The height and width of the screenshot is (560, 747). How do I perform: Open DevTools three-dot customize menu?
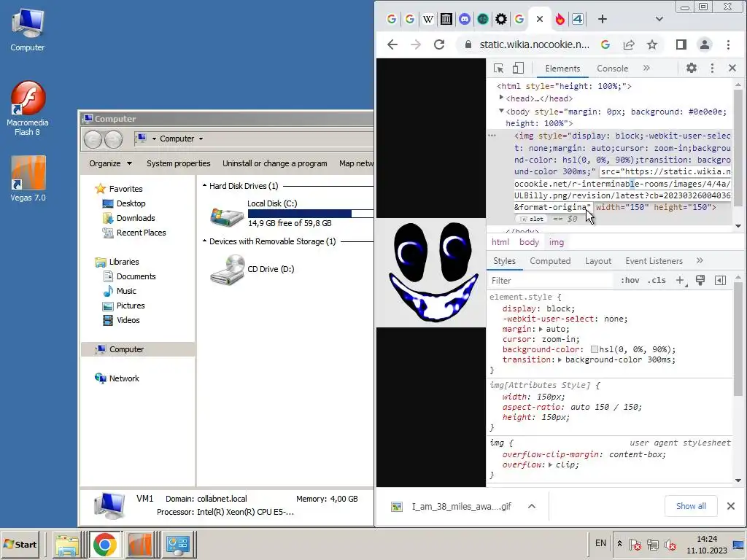(712, 68)
